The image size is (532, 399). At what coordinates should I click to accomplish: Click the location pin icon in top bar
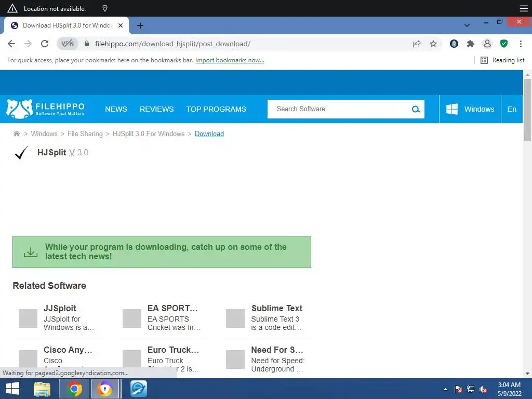coord(105,8)
